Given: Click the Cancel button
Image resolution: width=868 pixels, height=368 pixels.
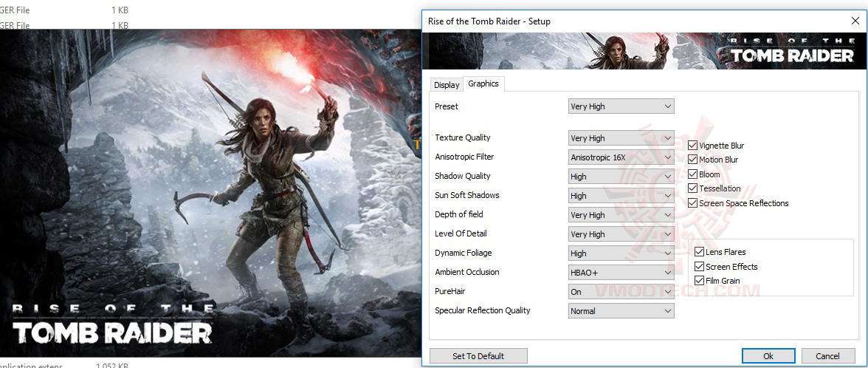Looking at the screenshot, I should [827, 356].
